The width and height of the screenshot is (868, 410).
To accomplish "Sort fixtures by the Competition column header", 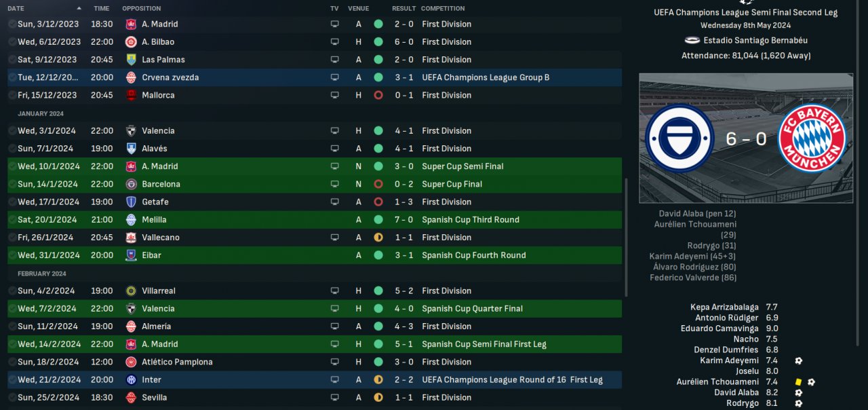I will [x=443, y=9].
